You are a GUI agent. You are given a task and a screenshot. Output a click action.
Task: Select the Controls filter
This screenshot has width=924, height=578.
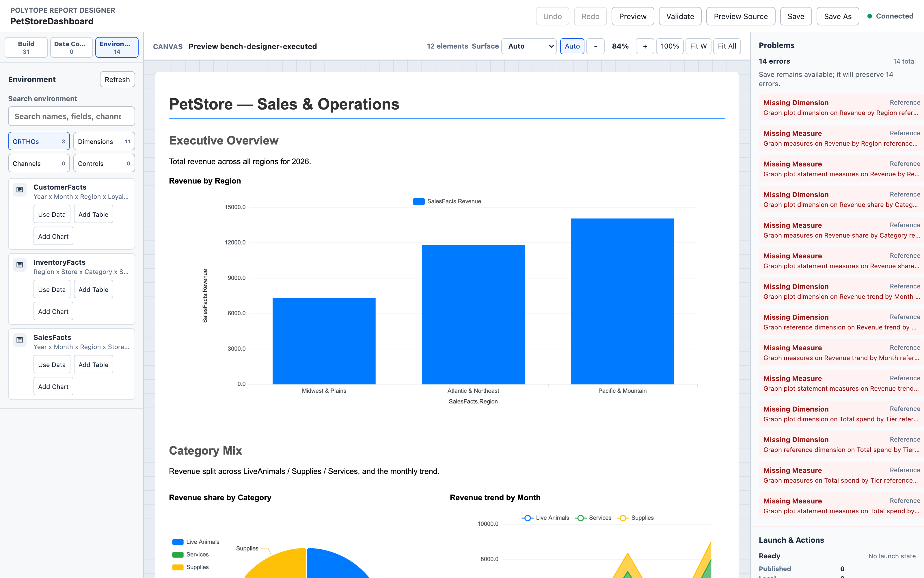104,163
